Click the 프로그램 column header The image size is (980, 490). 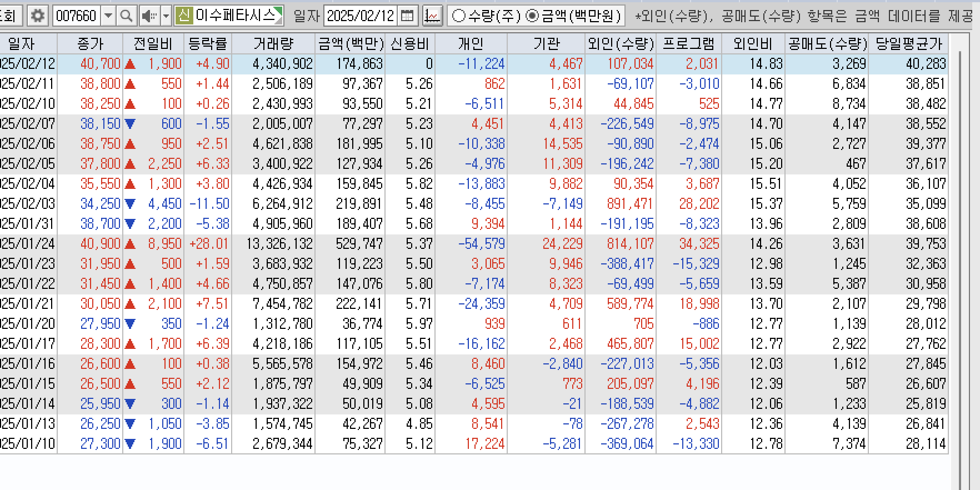tap(689, 43)
